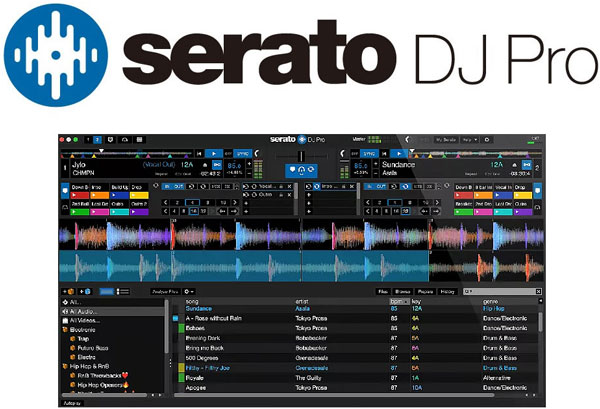Screen dimensions: 600x409
Task: Trigger the green cue pad on deck 1
Action: (80, 212)
